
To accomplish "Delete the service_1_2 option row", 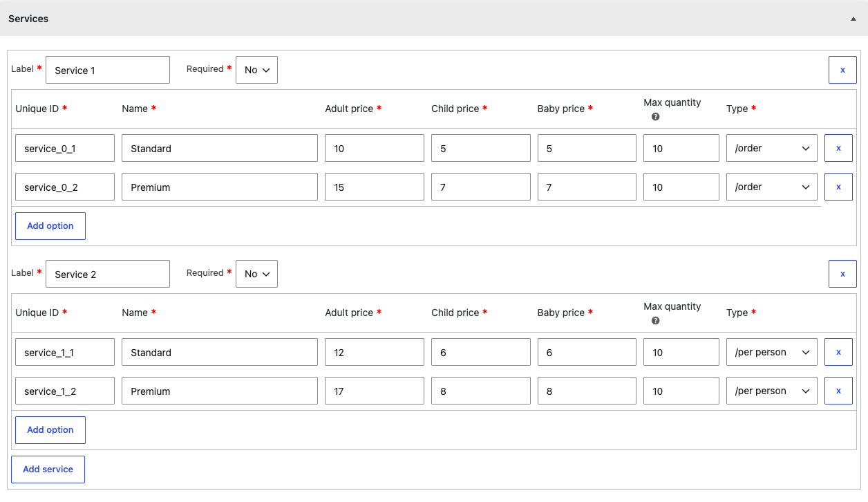I will pyautogui.click(x=838, y=391).
